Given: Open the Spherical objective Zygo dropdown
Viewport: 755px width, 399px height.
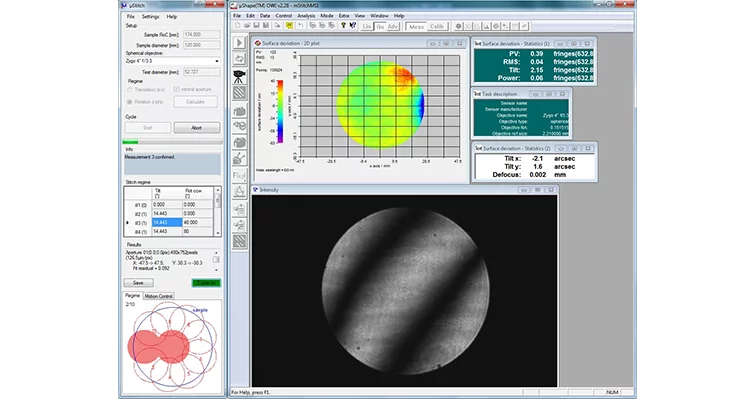Looking at the screenshot, I should tap(172, 61).
